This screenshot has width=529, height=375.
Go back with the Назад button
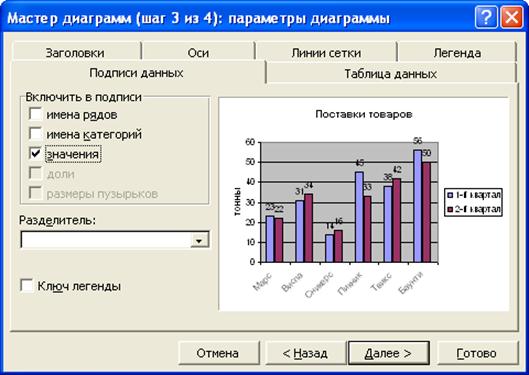tap(305, 353)
